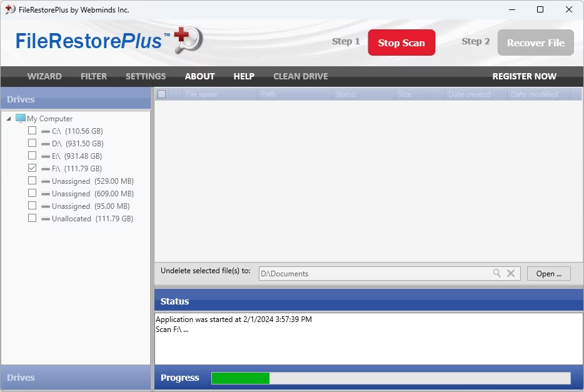Uncheck the F:\ drive checkbox
The image size is (584, 392).
click(32, 168)
